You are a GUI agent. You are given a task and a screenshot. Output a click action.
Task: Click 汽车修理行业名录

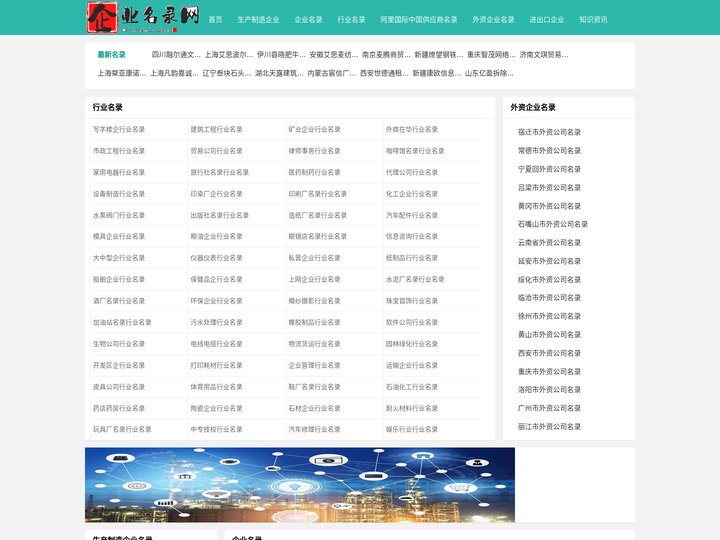click(x=315, y=429)
